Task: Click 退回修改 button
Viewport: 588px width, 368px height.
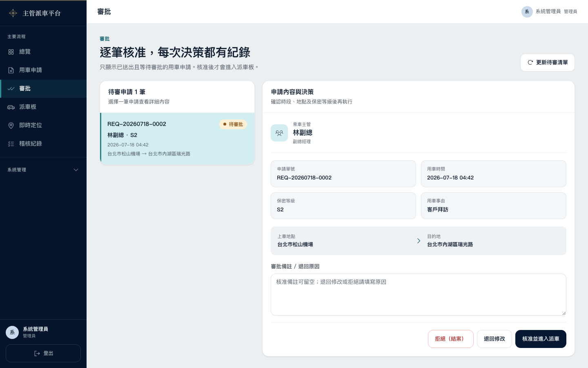Action: 494,339
